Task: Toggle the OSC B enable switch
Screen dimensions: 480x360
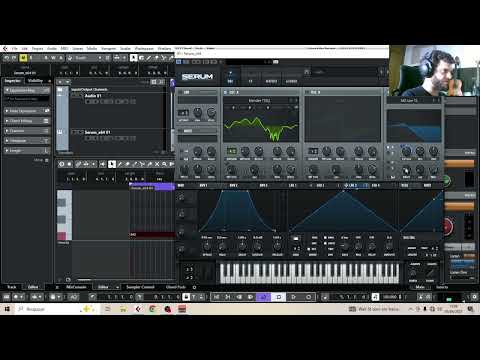Action: [307, 92]
